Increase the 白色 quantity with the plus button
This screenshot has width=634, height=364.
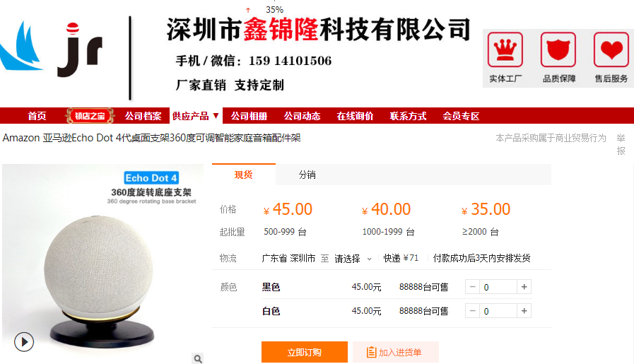(x=524, y=310)
